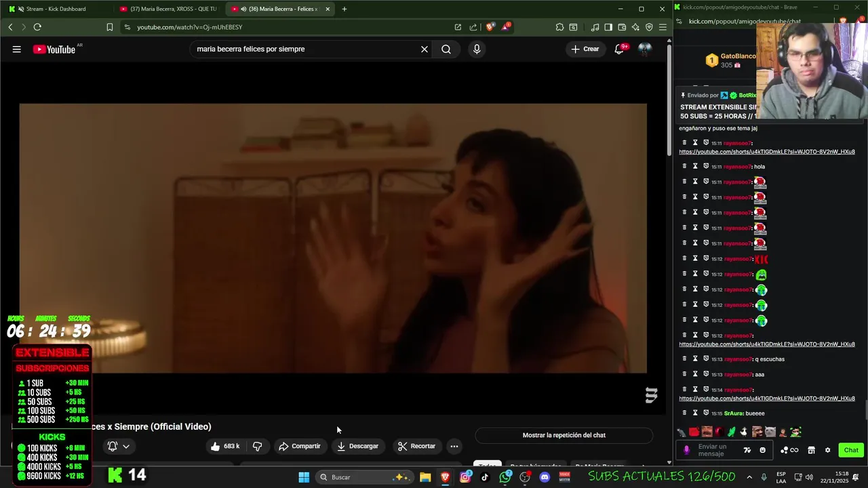The width and height of the screenshot is (868, 488).
Task: Open YouTube notifications bell
Action: [619, 49]
